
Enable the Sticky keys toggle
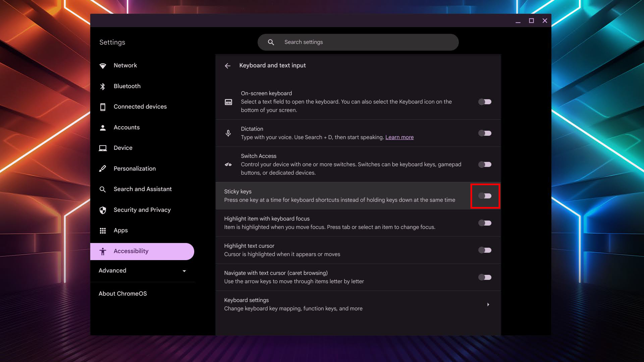485,196
